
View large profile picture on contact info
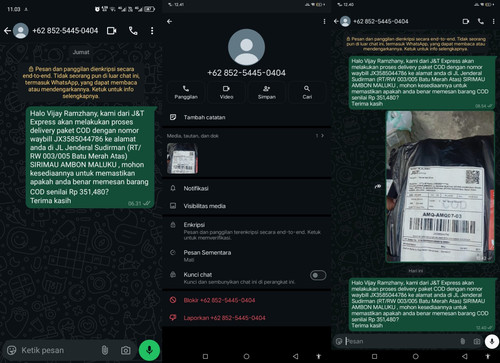coord(246,47)
